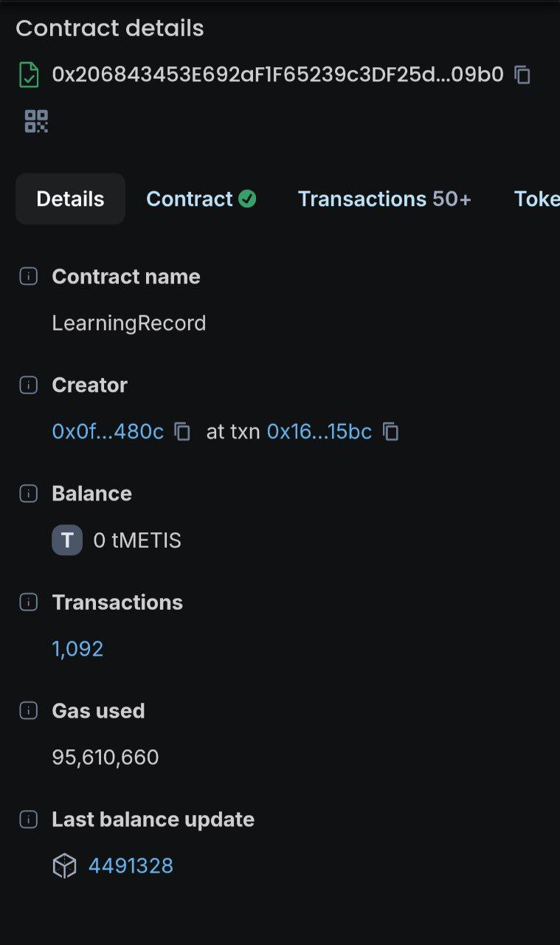
Task: Select the Details tab
Action: pos(70,199)
